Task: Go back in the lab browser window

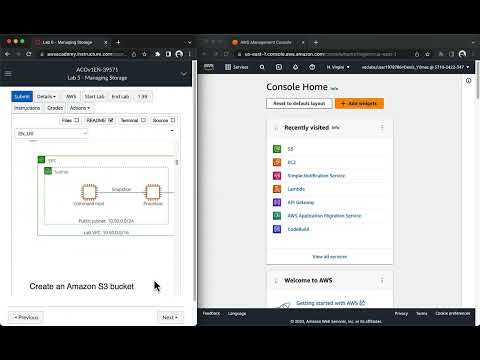Action: point(8,54)
